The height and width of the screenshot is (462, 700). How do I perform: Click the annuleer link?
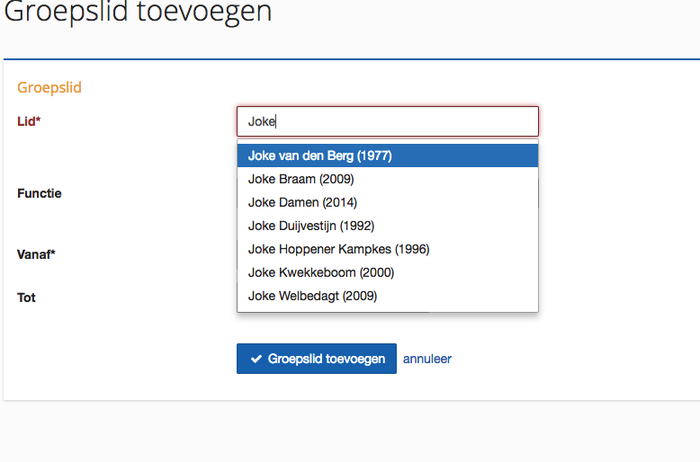(427, 359)
